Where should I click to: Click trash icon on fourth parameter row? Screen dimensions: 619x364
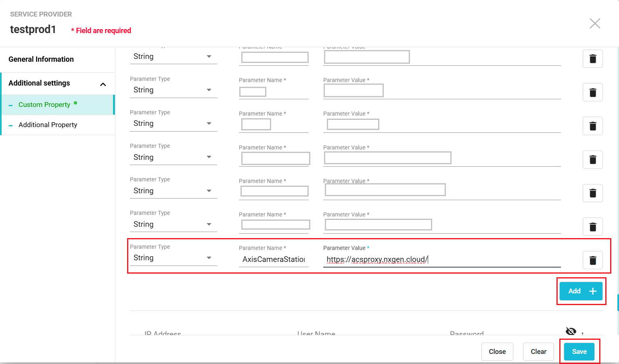[592, 159]
